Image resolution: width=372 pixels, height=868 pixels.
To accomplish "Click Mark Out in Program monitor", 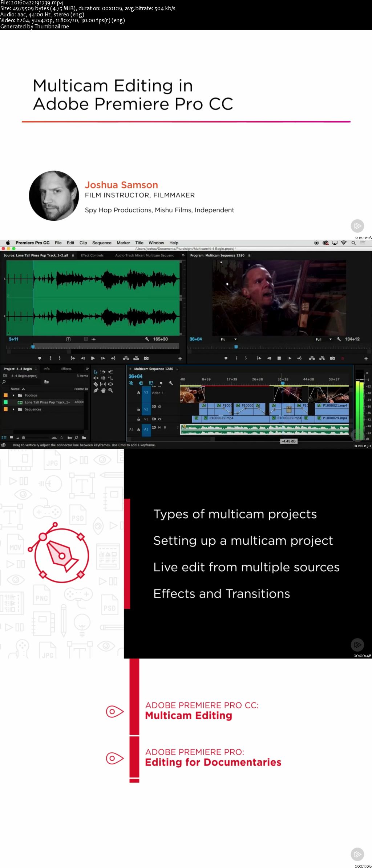I will click(246, 358).
